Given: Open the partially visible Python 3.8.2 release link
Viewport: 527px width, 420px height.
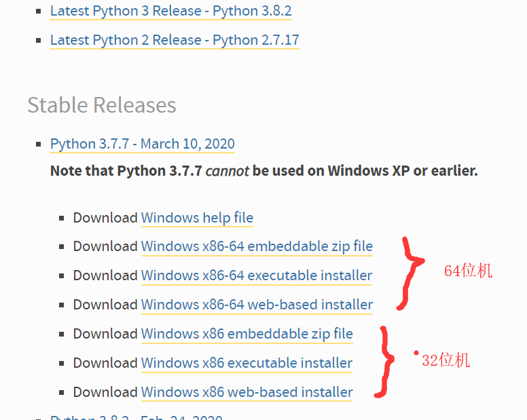Looking at the screenshot, I should coord(136,417).
